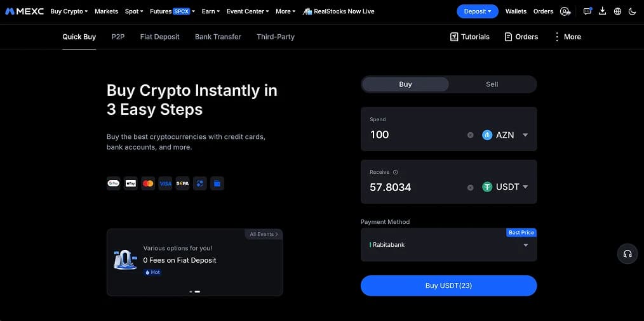This screenshot has height=321, width=644.
Task: Click the active banner carousel indicator
Action: (x=197, y=291)
